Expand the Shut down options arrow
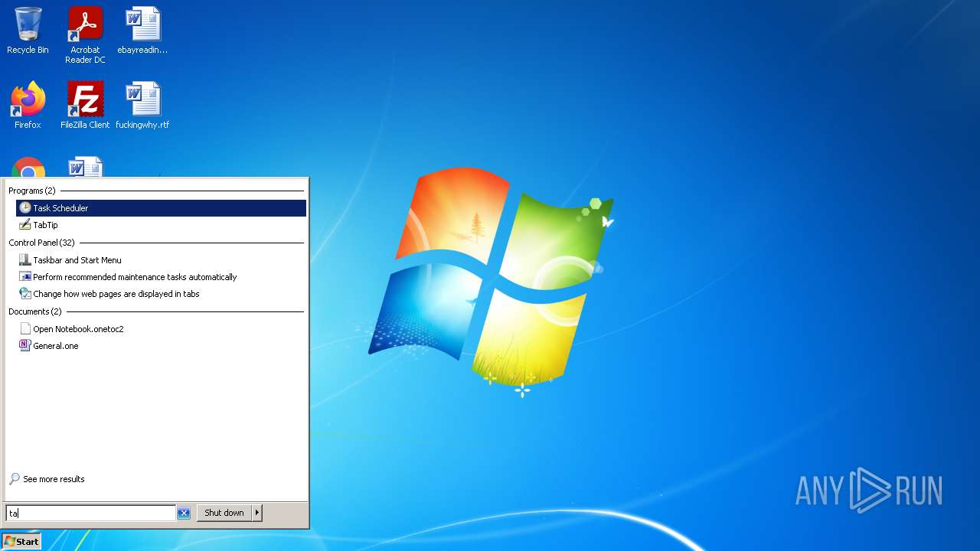Image resolution: width=980 pixels, height=551 pixels. point(257,513)
